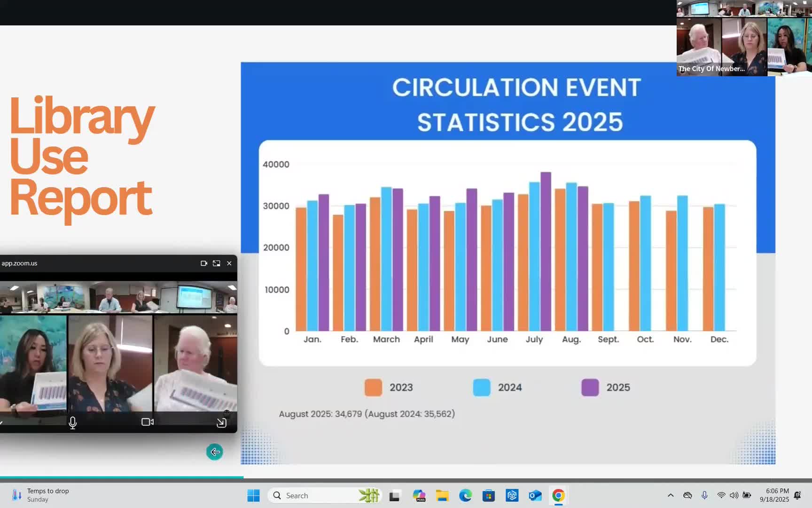
Task: Open Microsoft Store from the taskbar
Action: pyautogui.click(x=489, y=496)
